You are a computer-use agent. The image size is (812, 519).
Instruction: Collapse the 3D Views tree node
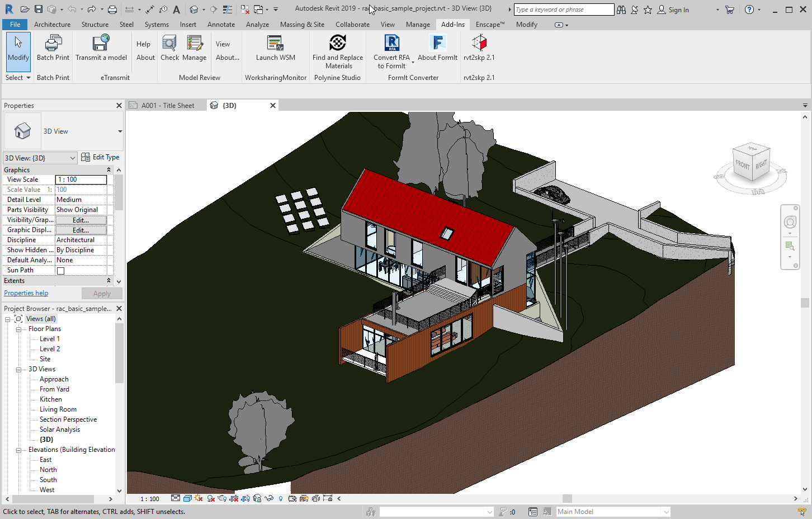click(x=18, y=370)
